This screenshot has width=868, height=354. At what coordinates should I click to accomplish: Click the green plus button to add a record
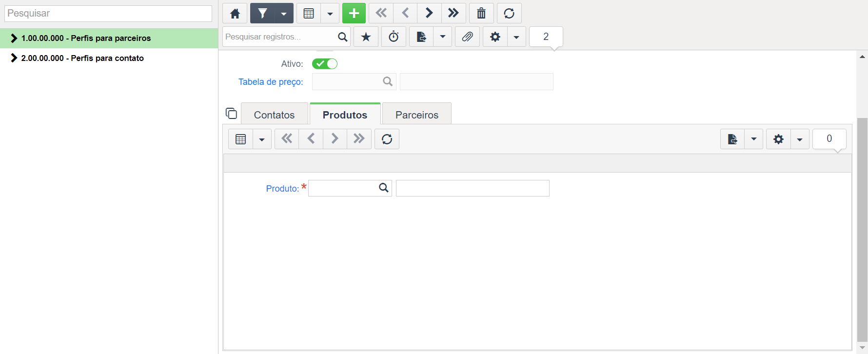tap(354, 13)
